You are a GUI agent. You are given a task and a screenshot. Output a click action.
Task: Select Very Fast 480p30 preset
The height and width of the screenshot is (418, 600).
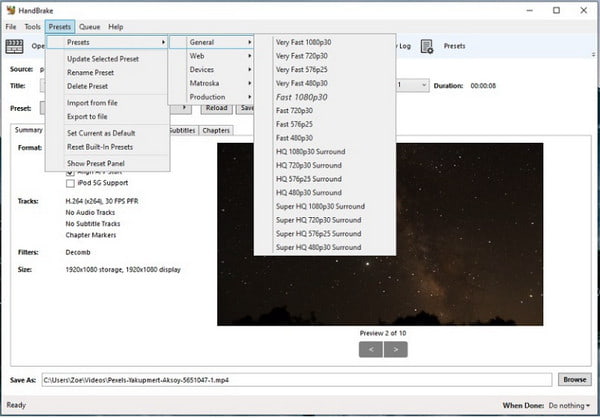point(325,83)
